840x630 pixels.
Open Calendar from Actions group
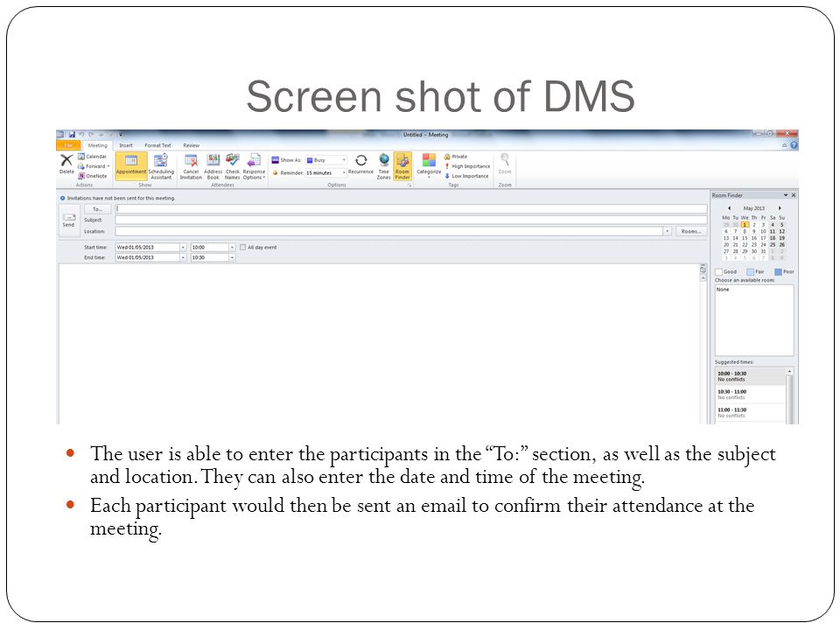point(92,157)
